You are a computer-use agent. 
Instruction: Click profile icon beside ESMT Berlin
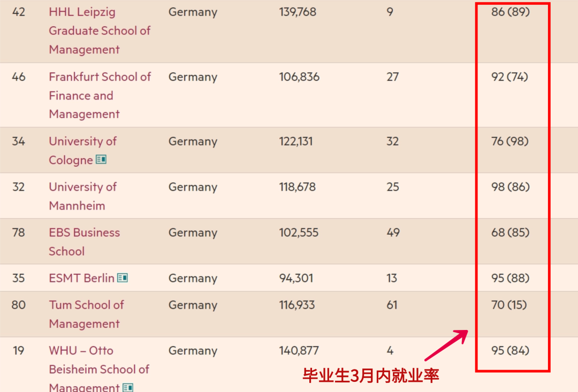[123, 278]
